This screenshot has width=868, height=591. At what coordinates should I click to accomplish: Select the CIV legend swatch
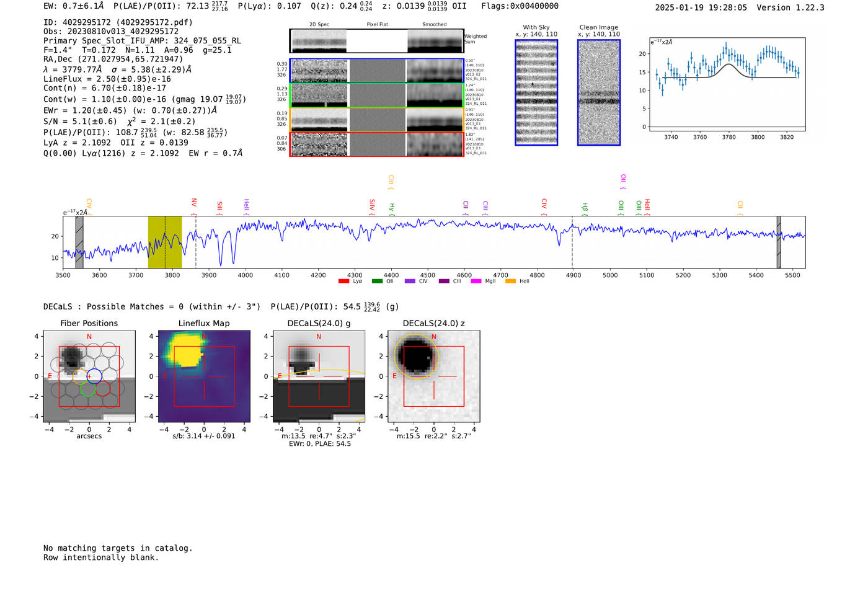point(410,281)
